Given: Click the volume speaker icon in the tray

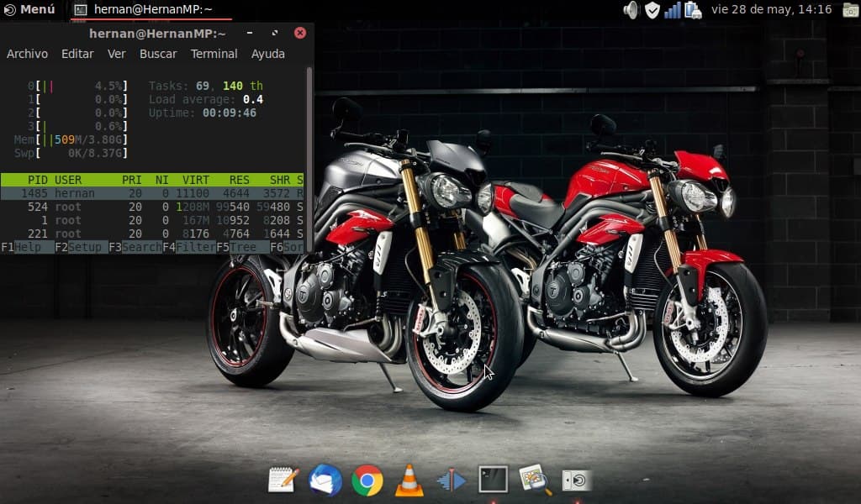Looking at the screenshot, I should click(631, 10).
